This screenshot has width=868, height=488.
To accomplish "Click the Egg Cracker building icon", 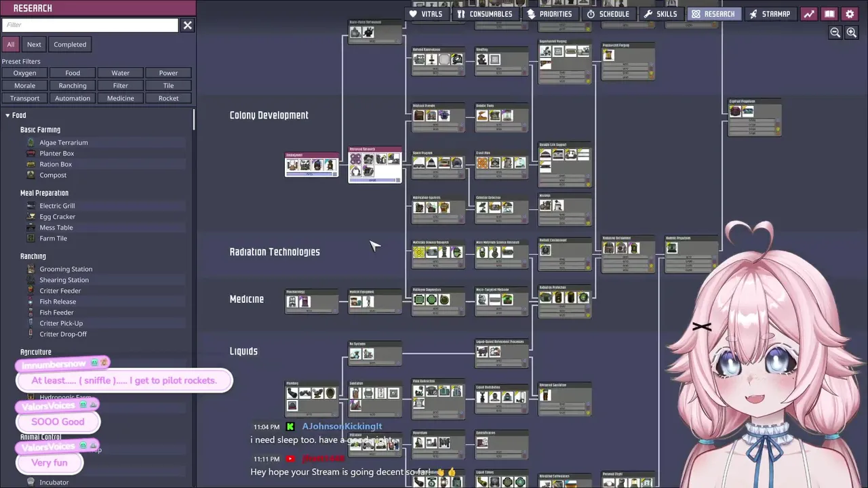I will tap(31, 216).
